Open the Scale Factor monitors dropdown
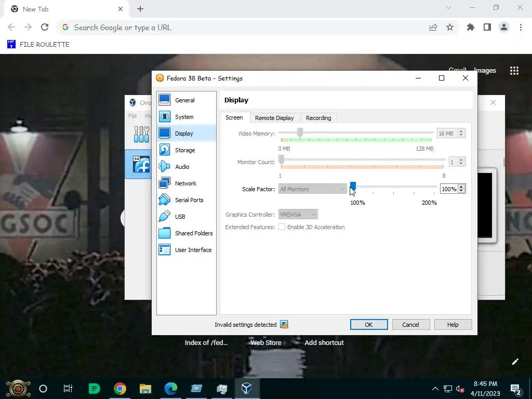 point(312,189)
